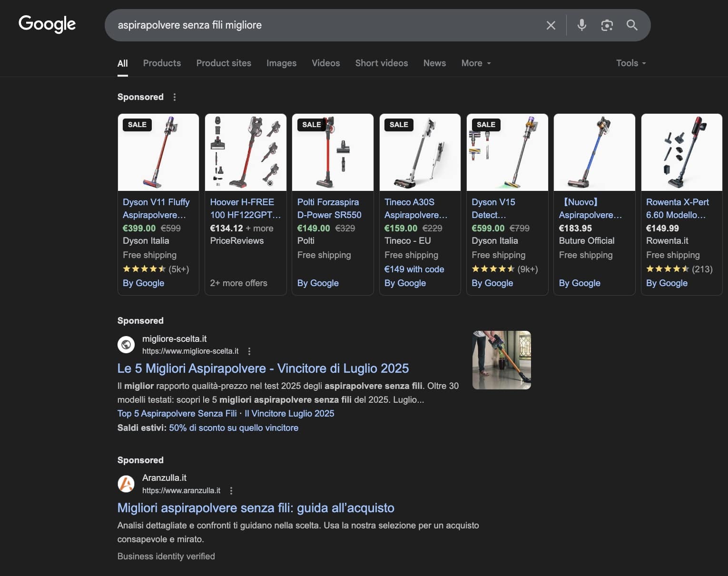Screen dimensions: 728x576
Task: Click 2+ more offers on Hoover card
Action: [239, 283]
